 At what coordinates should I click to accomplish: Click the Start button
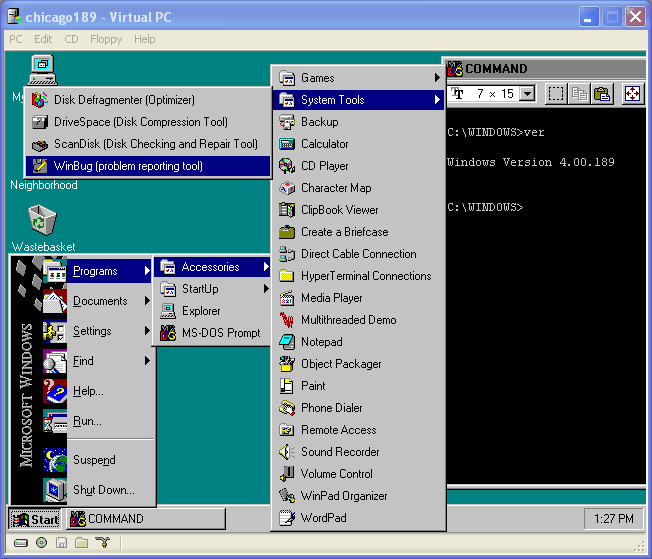tap(35, 519)
